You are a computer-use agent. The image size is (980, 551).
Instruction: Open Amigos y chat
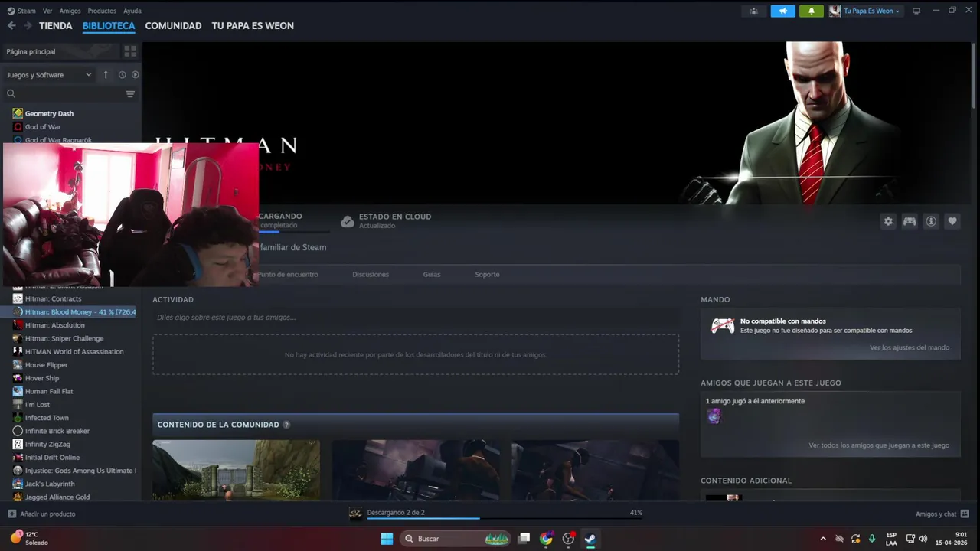942,514
